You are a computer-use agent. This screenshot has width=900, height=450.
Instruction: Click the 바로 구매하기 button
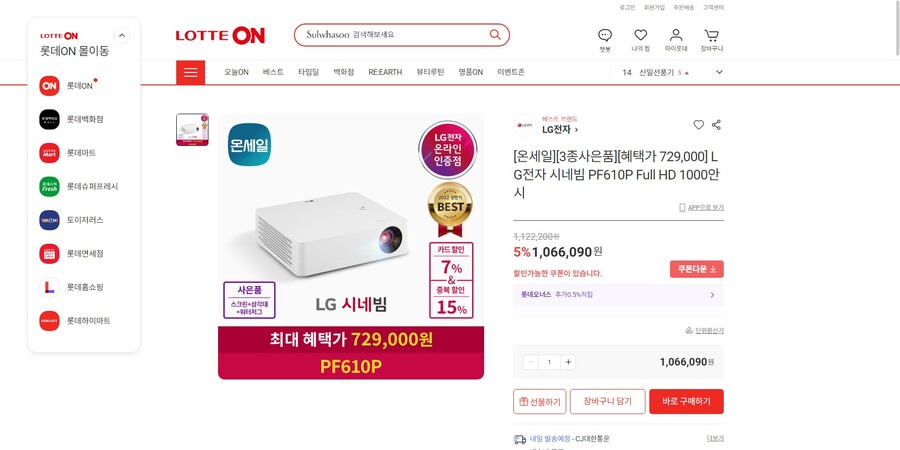686,401
